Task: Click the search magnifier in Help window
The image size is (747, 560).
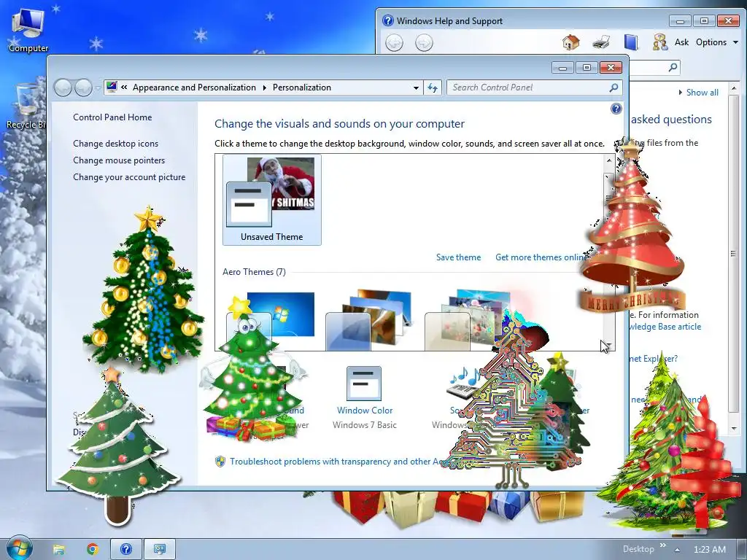Action: pos(673,67)
